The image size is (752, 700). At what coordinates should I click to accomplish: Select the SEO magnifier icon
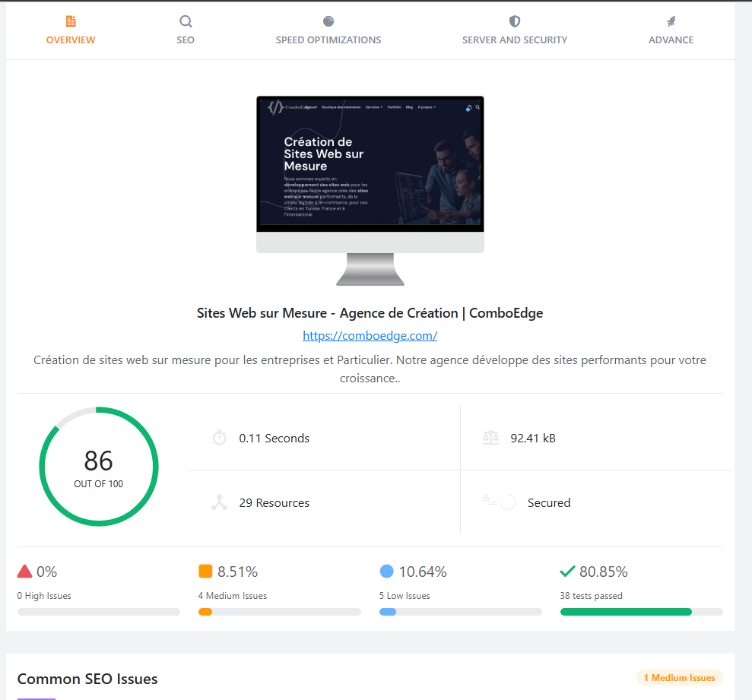(185, 21)
